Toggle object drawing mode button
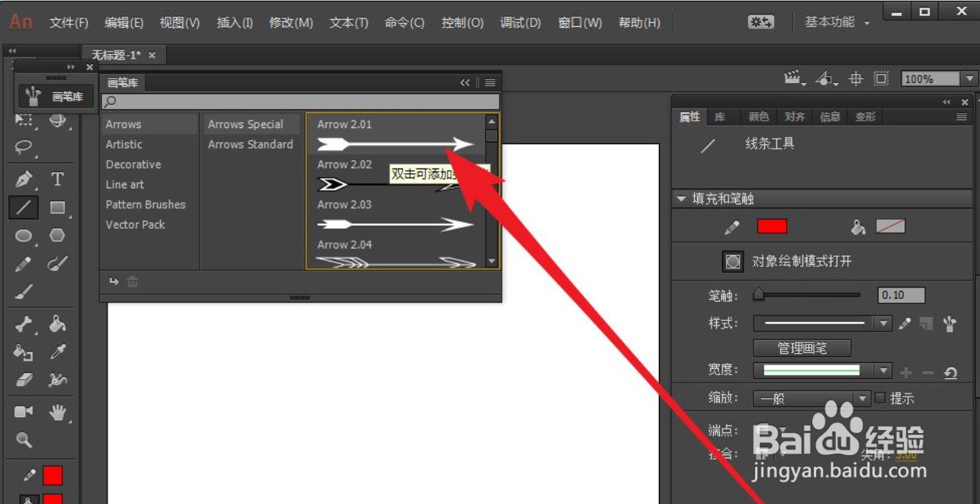 click(x=733, y=262)
